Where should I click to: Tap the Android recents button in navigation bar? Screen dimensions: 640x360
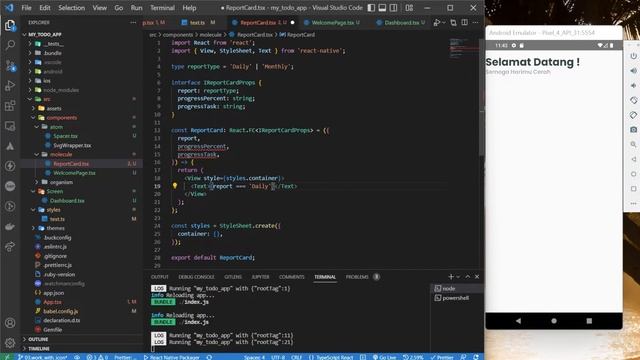[589, 321]
